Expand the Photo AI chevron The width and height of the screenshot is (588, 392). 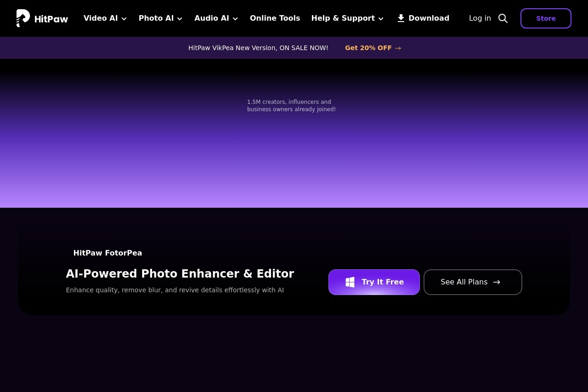click(x=180, y=19)
